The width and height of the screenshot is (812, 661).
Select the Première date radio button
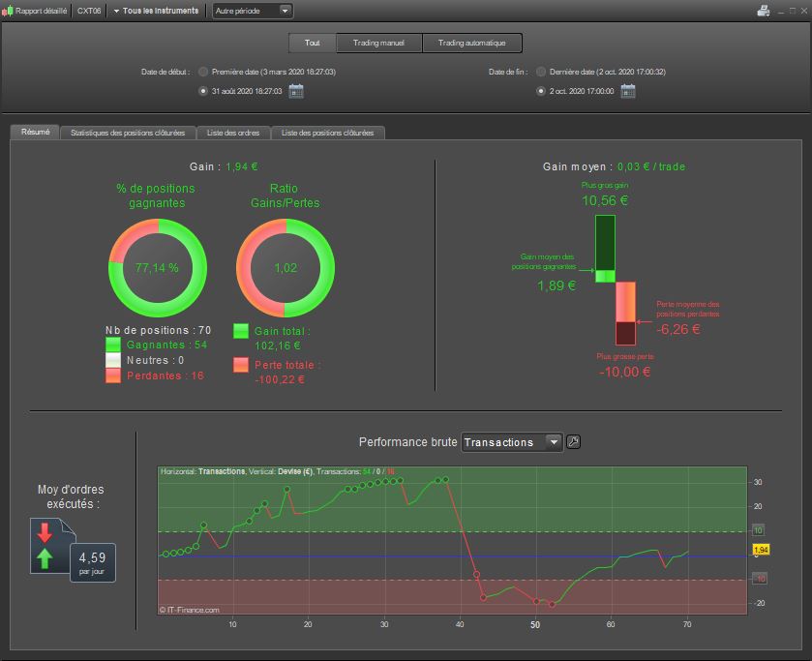coord(202,72)
